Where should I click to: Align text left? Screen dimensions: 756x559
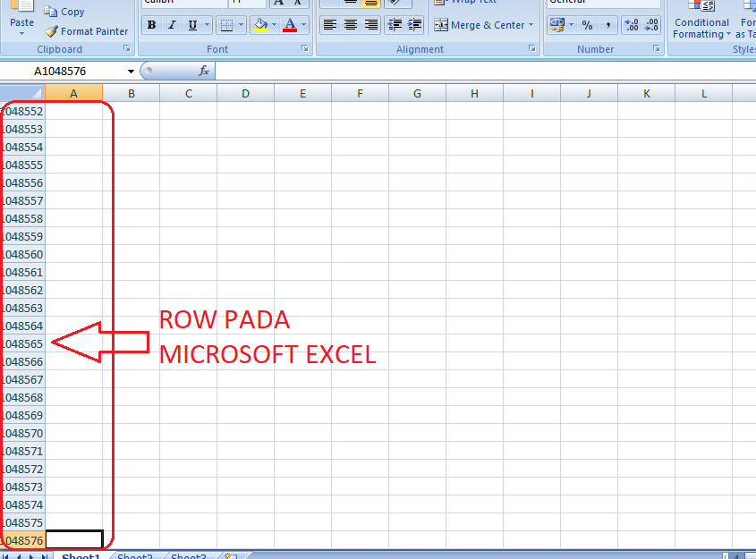click(330, 25)
